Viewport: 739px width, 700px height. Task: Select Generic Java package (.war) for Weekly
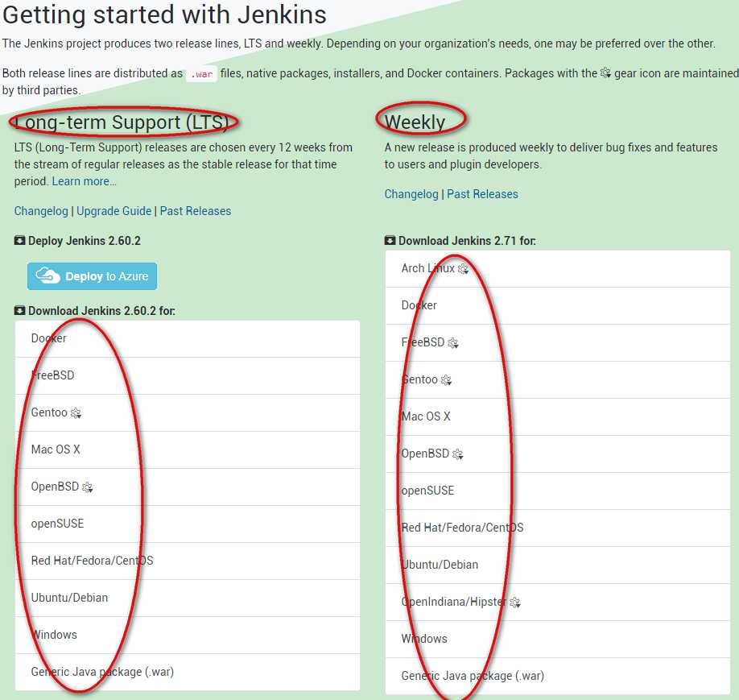558,676
